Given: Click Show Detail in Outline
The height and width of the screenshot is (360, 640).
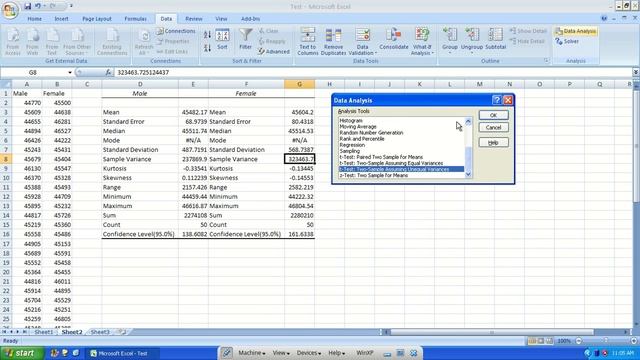Looking at the screenshot, I should tap(528, 31).
